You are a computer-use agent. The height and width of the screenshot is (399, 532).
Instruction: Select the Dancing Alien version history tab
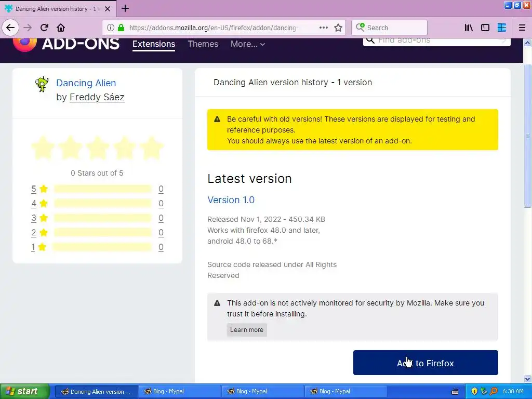click(x=58, y=9)
